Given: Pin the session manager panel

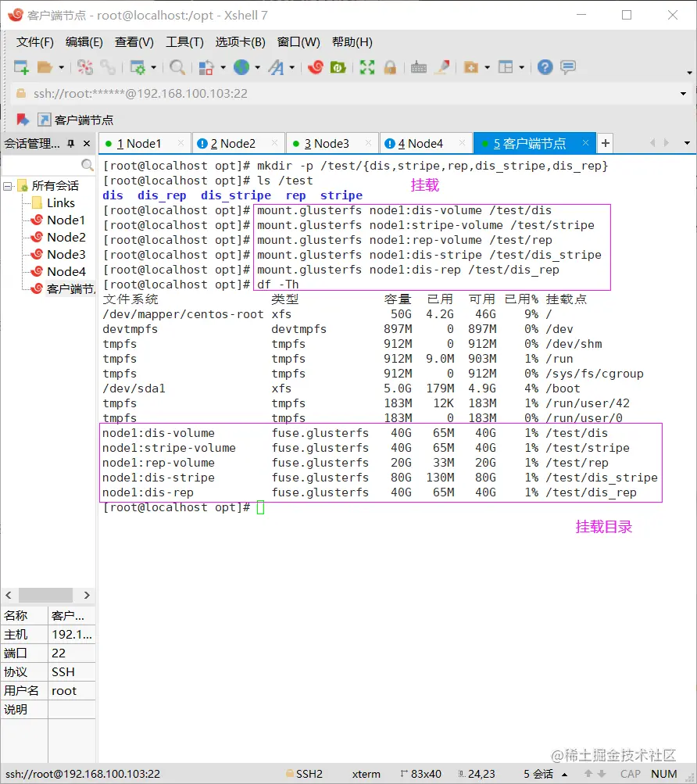Looking at the screenshot, I should click(71, 144).
